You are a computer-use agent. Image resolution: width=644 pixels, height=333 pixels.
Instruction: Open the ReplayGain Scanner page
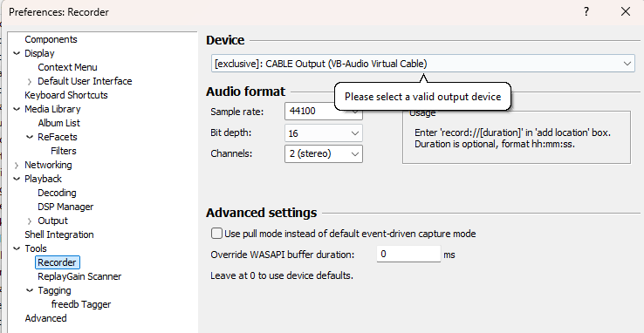(79, 276)
